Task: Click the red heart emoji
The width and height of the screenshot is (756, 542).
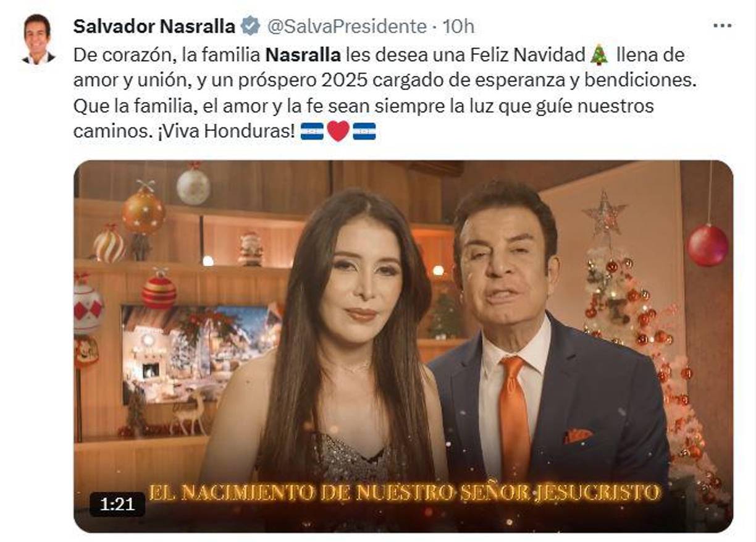Action: 338,131
